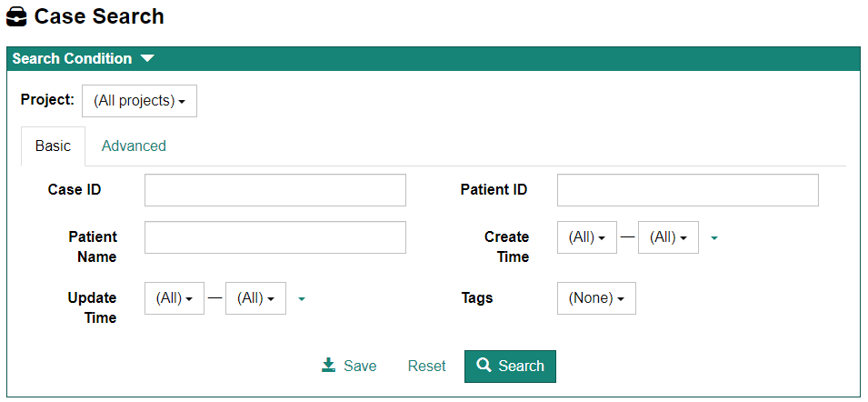Focus the Case ID input field

[x=274, y=190]
